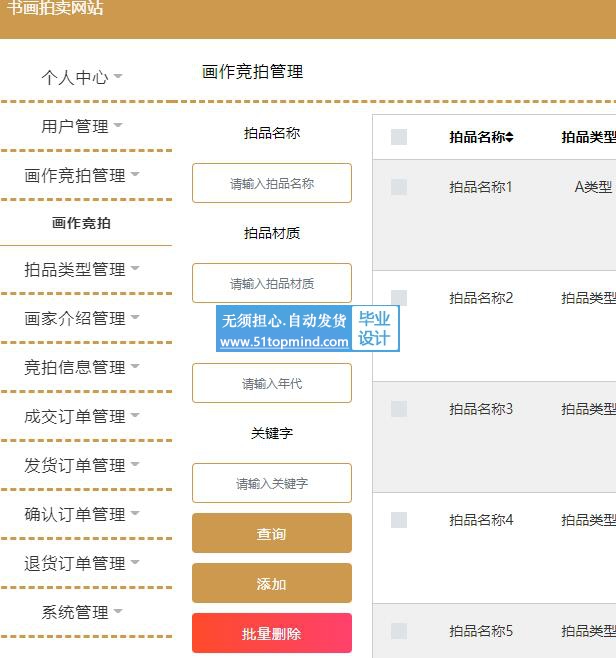Screen dimensions: 616x658
Task: Check the box for 拍品名称3 row
Action: [x=399, y=409]
